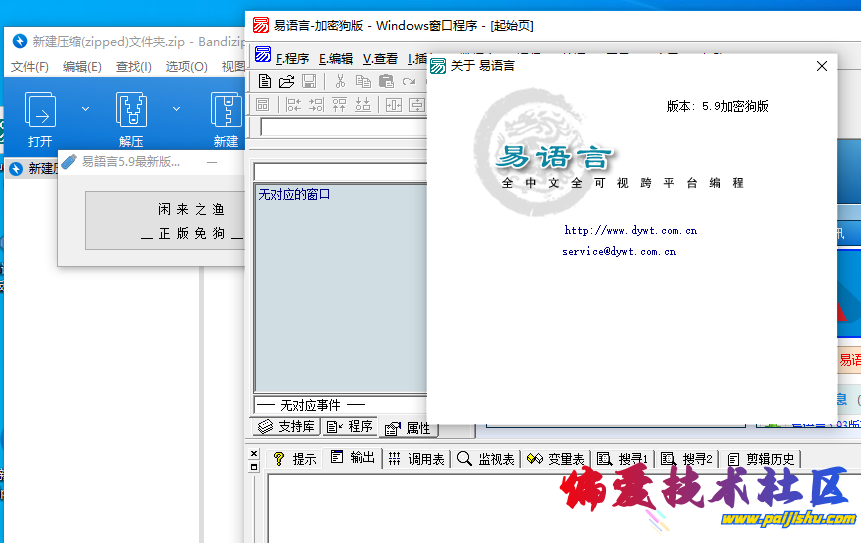This screenshot has width=862, height=543.
Task: Open the http://www.dywt.com.cn link
Action: pyautogui.click(x=630, y=230)
